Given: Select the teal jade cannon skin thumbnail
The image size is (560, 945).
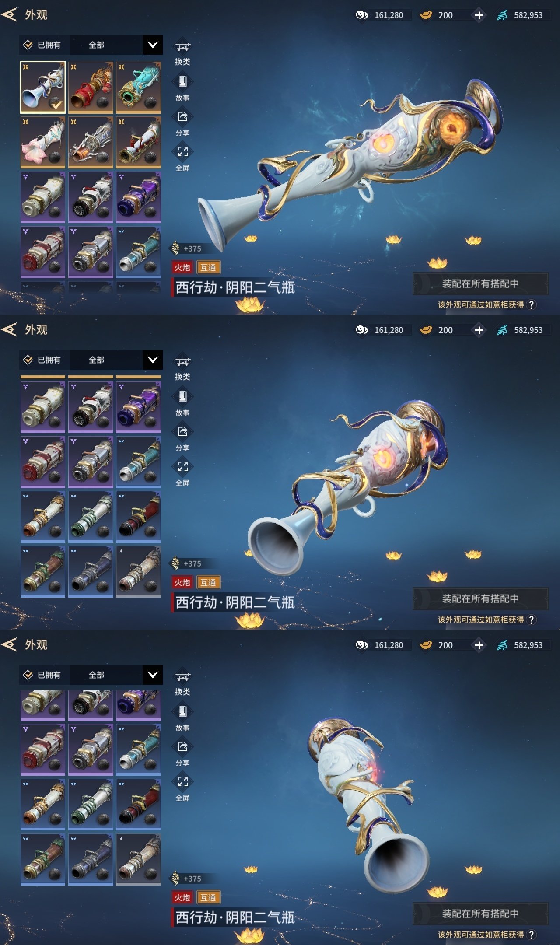Looking at the screenshot, I should tap(139, 87).
